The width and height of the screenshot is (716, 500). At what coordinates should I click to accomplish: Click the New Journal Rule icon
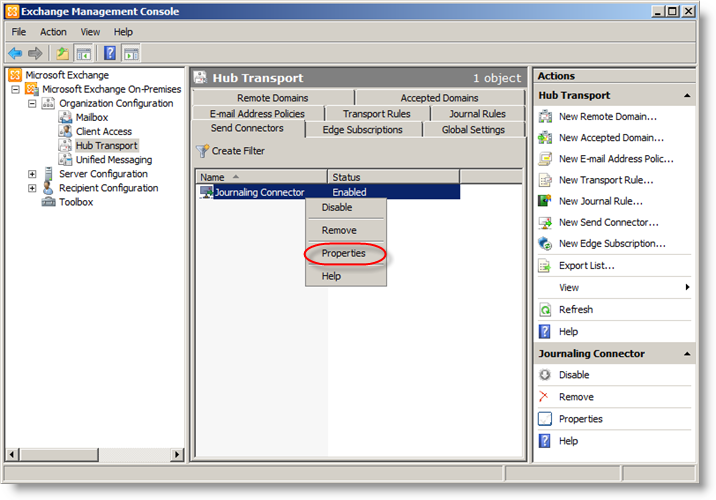(545, 201)
